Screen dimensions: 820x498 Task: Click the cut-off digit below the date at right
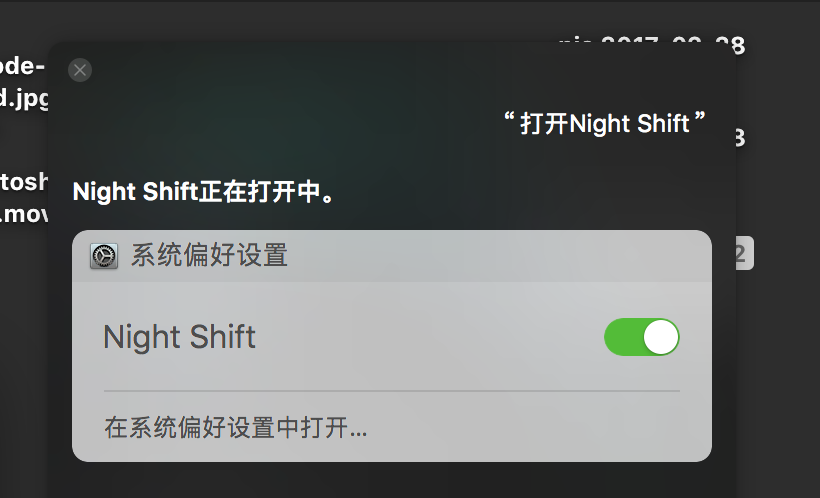(x=740, y=138)
